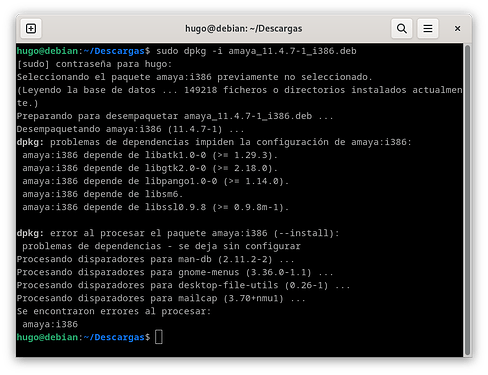Click the line Desempaquetando amaya:i386 (11.4.7-1)

point(130,129)
